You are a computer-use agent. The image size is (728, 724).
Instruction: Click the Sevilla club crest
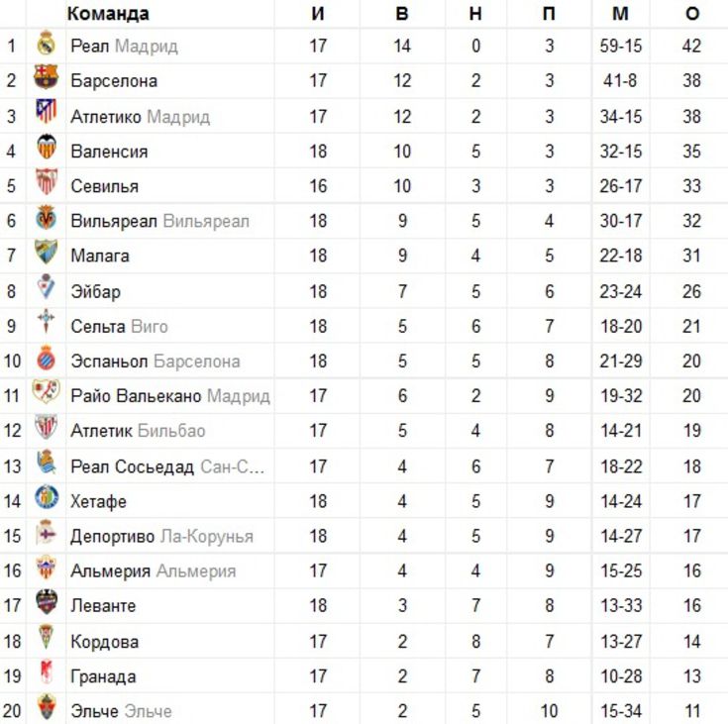[x=46, y=181]
